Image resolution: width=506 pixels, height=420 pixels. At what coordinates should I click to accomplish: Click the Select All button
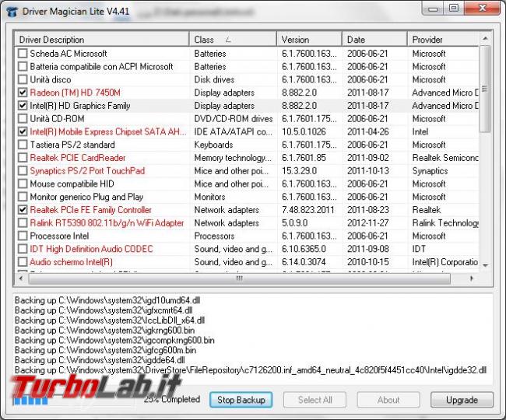[314, 400]
